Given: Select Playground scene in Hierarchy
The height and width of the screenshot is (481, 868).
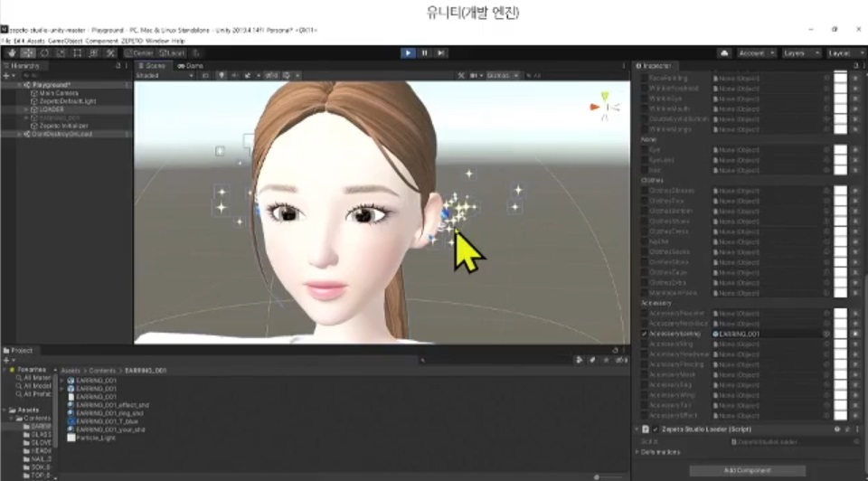Looking at the screenshot, I should 51,85.
